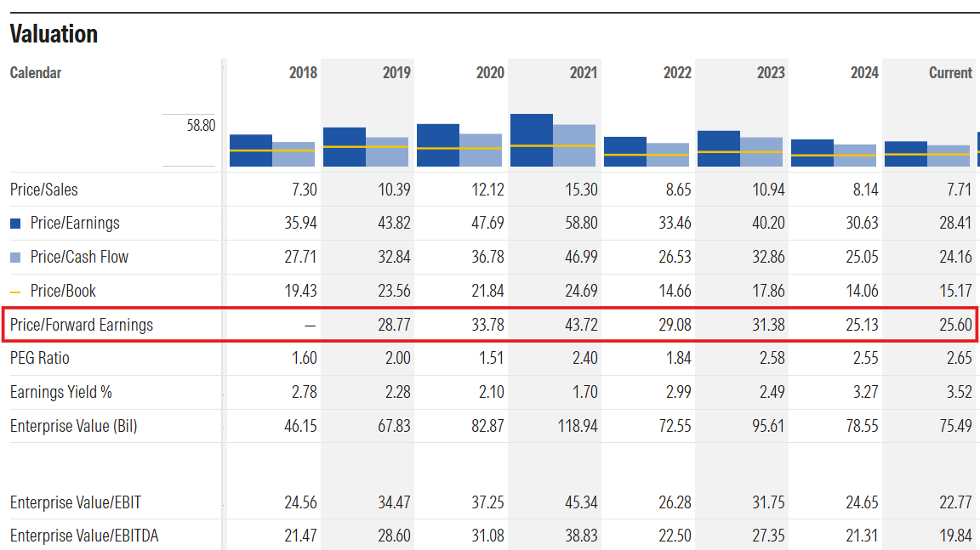
Task: Select the 2023 Price/Forward Earnings value 31.38
Action: pos(769,325)
